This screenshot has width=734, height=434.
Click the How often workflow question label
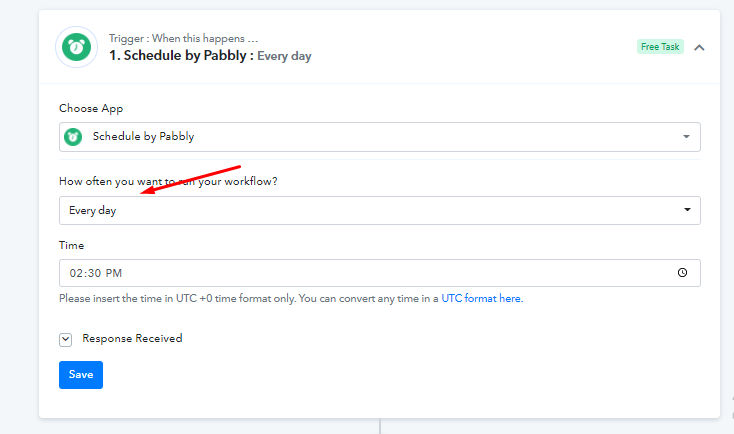click(x=168, y=182)
